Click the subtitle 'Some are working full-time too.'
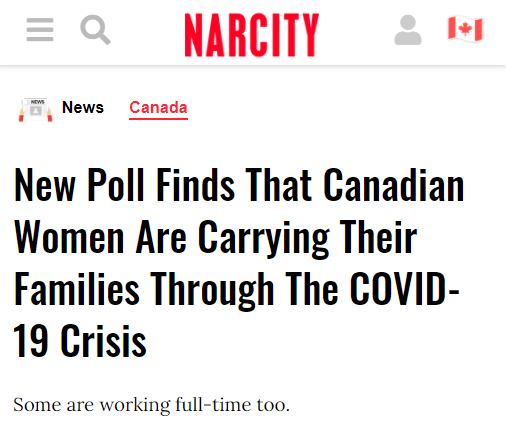 click(x=151, y=405)
